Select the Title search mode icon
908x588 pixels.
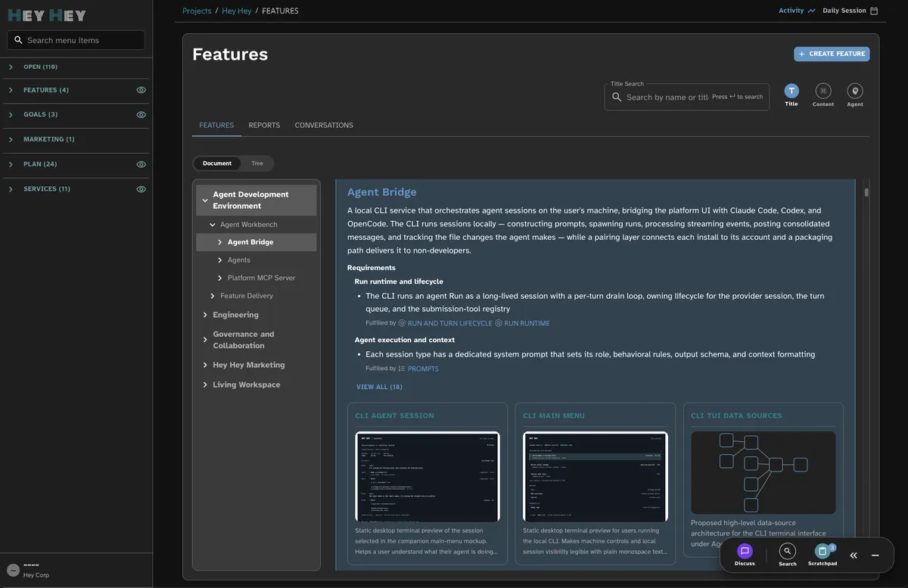(791, 91)
